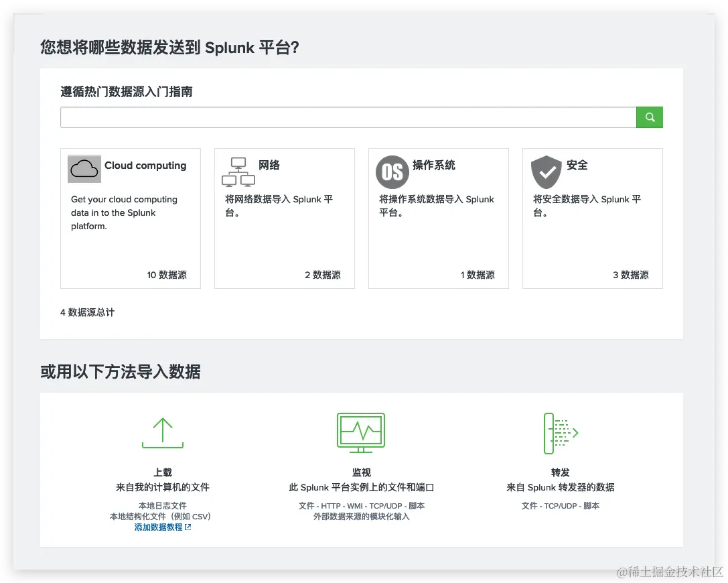Click '文件 - TCP/UDP - 脚本' under 转发
The image size is (728, 583).
pyautogui.click(x=561, y=506)
